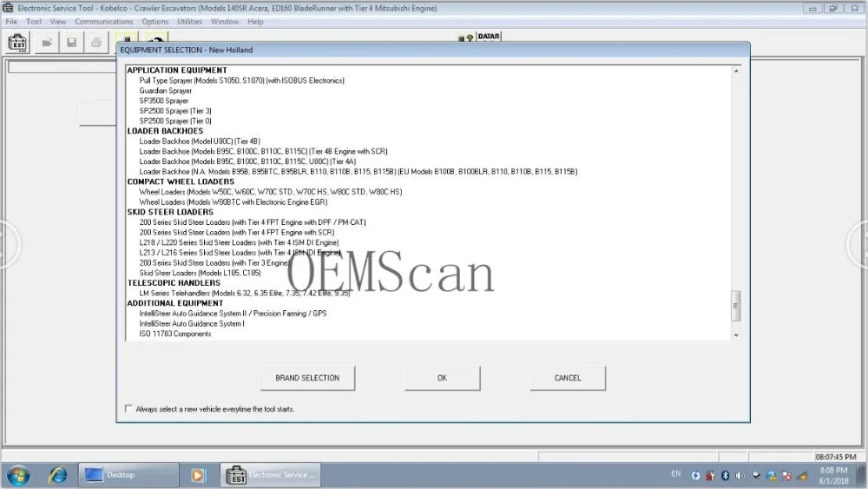
Task: Click the open folder toolbar icon
Action: pos(48,43)
